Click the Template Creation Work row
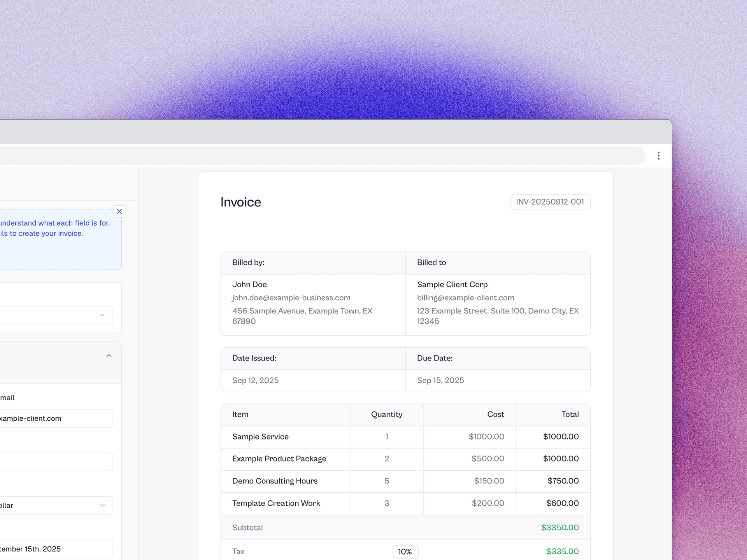 click(276, 503)
